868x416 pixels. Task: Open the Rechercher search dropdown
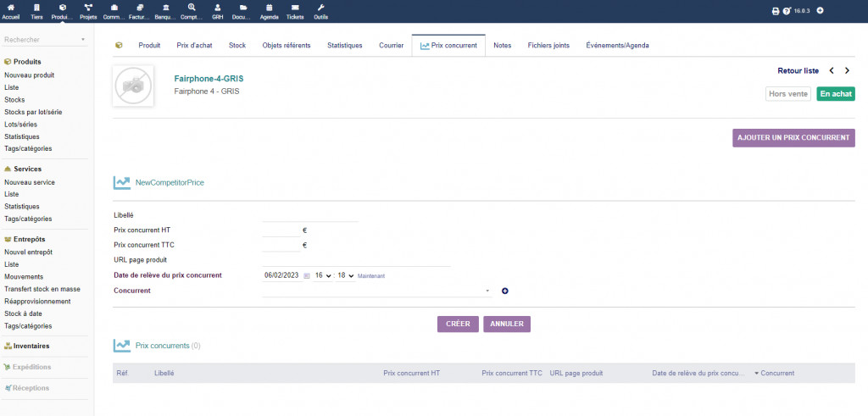coord(45,40)
